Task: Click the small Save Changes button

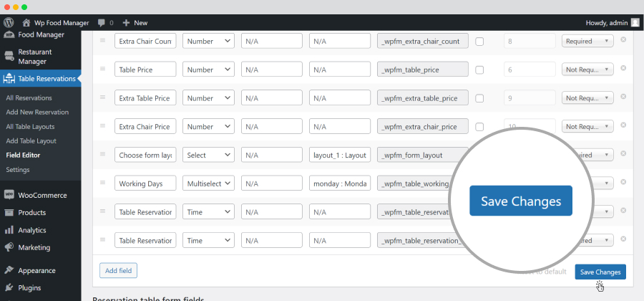Action: (600, 272)
